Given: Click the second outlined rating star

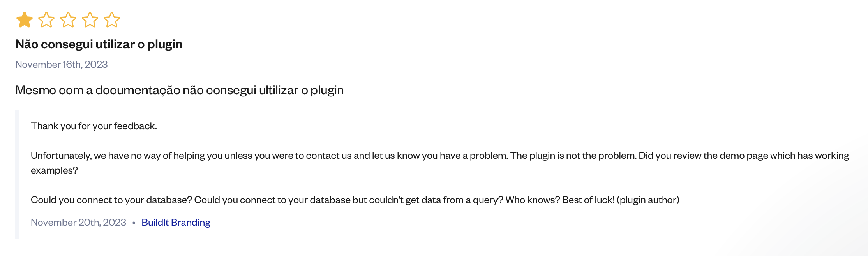Looking at the screenshot, I should tap(46, 20).
